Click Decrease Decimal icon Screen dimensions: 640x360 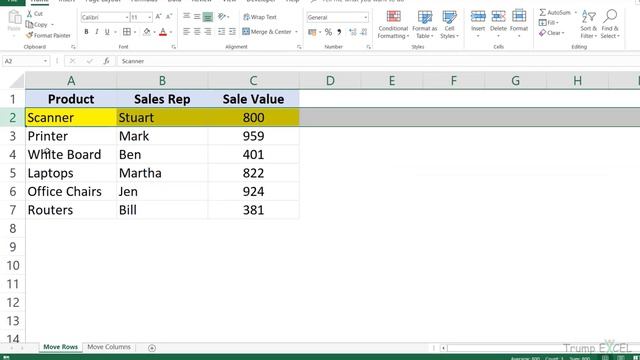point(364,32)
